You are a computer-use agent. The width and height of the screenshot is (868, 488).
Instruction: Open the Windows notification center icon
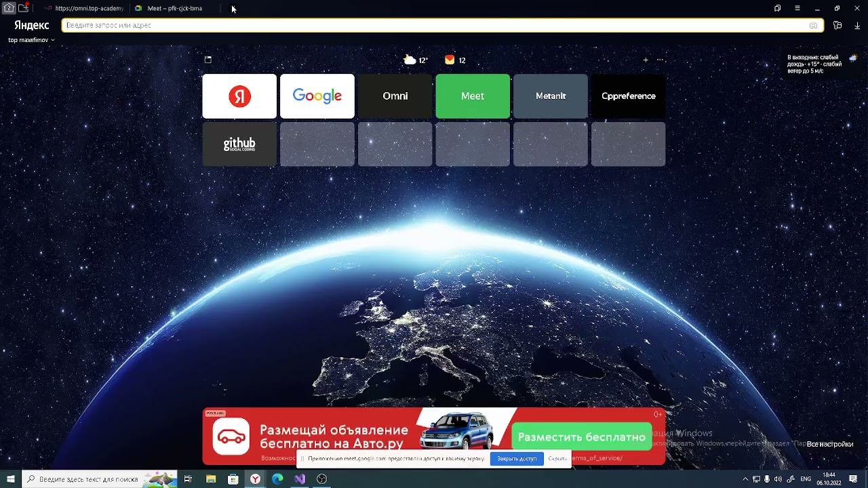tap(854, 479)
